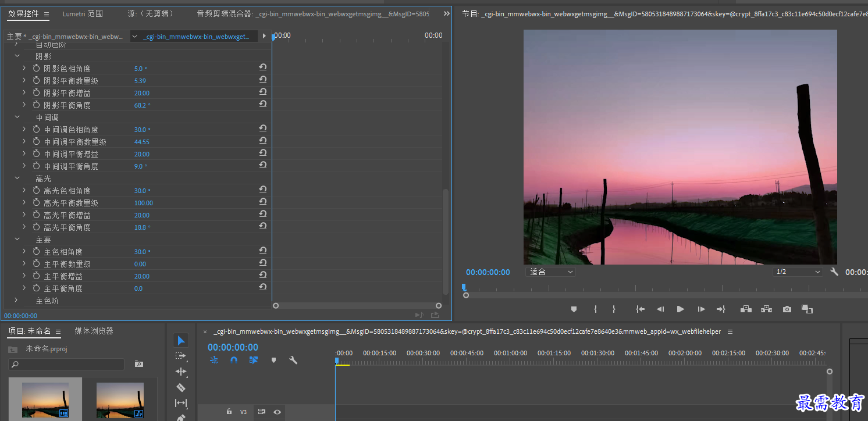Open the 1/2 playback resolution dropdown
868x421 pixels.
[797, 272]
